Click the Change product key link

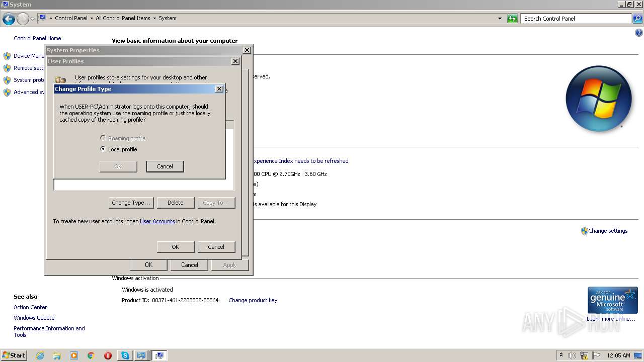[x=253, y=300]
